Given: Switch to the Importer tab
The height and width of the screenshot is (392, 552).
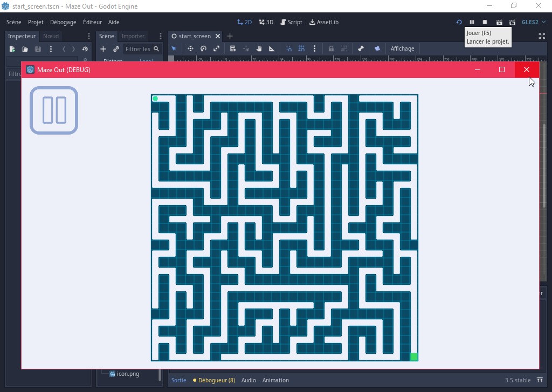Looking at the screenshot, I should pyautogui.click(x=133, y=36).
